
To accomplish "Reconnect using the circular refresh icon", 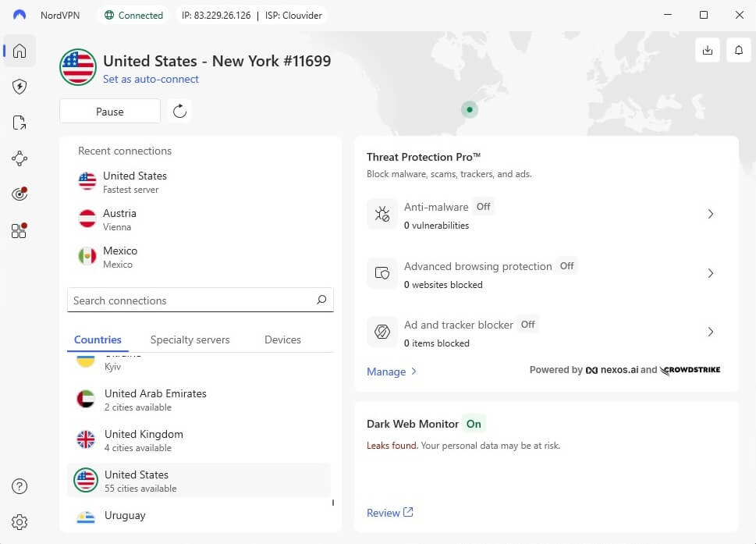I will coord(179,111).
